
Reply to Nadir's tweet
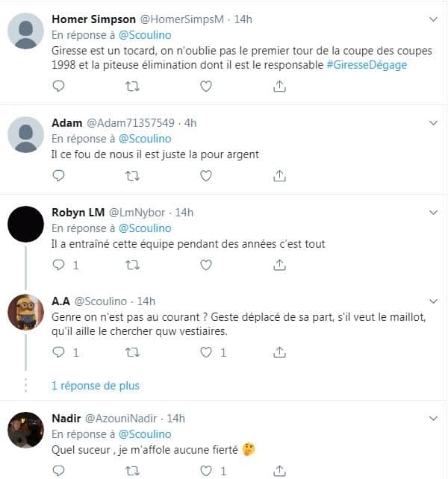point(58,471)
